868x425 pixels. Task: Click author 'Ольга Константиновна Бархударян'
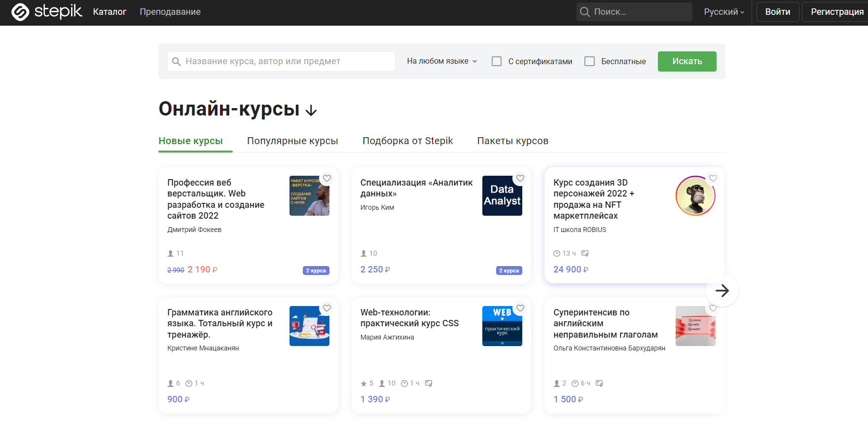(609, 348)
